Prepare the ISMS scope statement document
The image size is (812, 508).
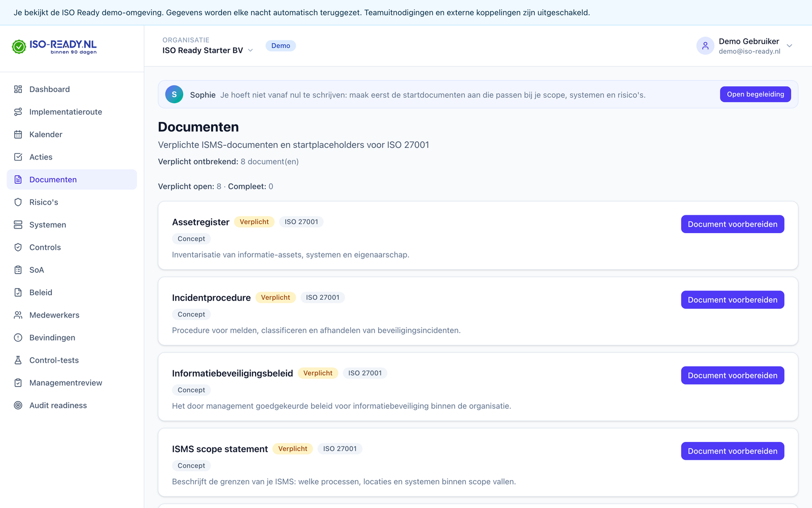(732, 451)
